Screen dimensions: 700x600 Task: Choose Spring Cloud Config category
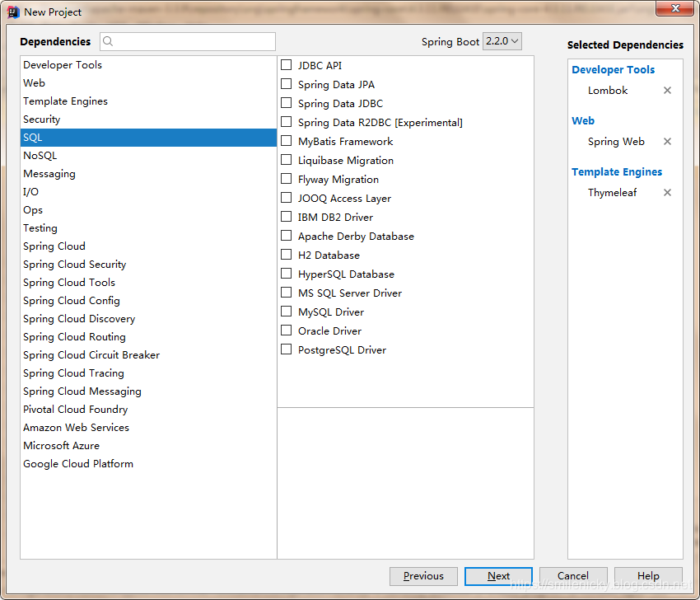[x=148, y=301]
